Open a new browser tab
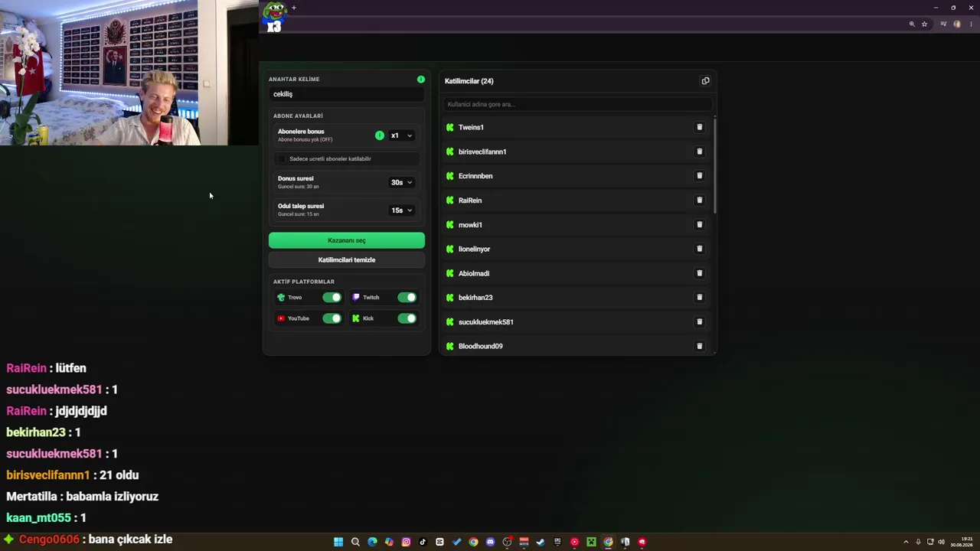Image resolution: width=980 pixels, height=551 pixels. (x=293, y=8)
